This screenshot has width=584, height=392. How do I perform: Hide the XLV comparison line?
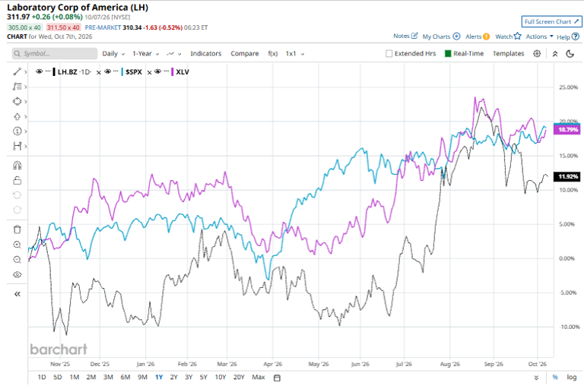(157, 71)
